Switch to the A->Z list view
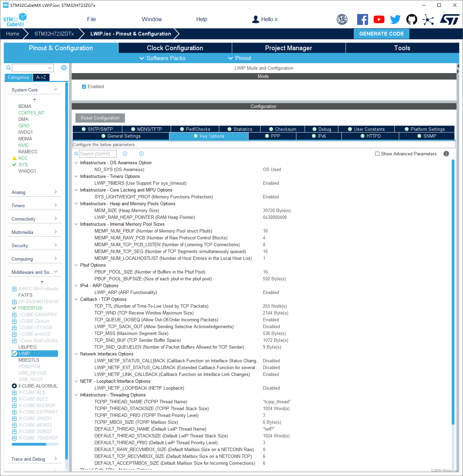The image size is (463, 476). 41,78
